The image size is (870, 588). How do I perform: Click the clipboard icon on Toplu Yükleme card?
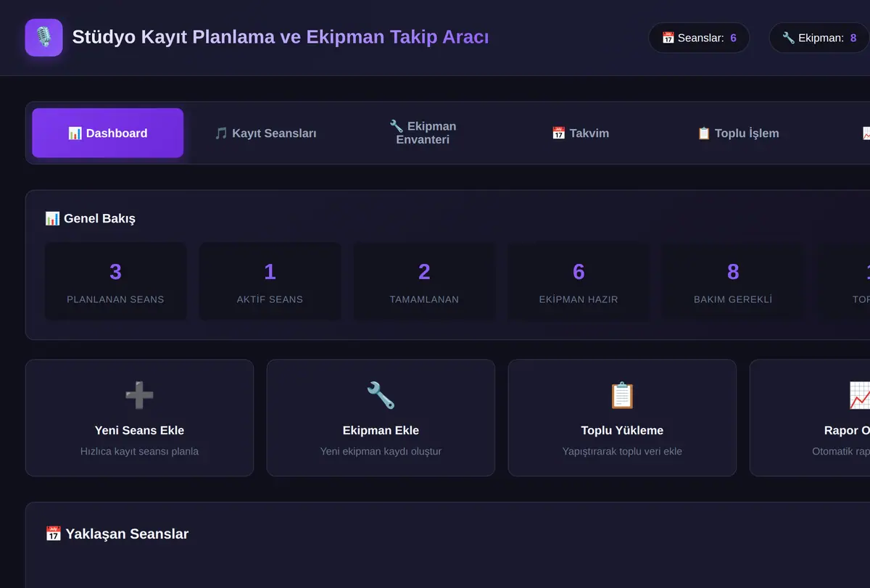tap(622, 395)
